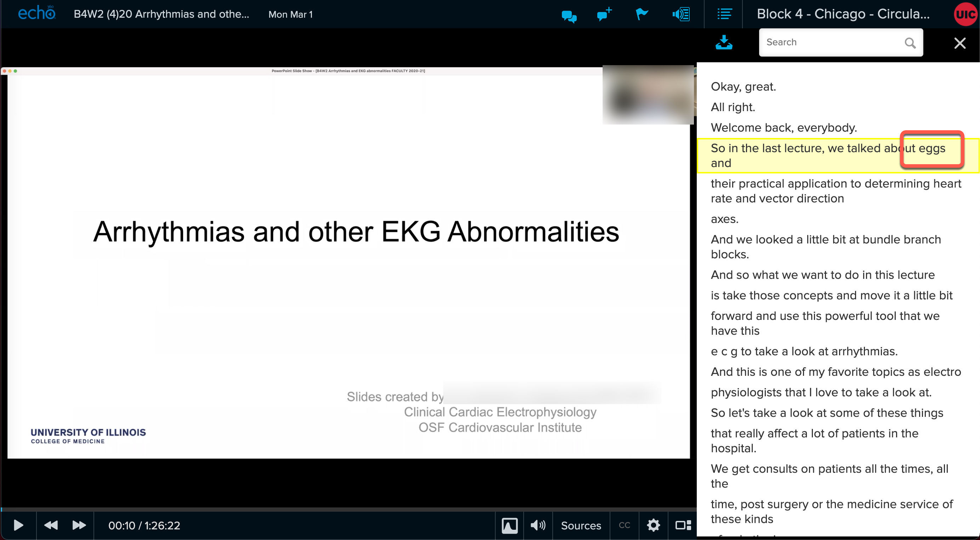Play the lecture video
This screenshot has height=540, width=980.
18,525
